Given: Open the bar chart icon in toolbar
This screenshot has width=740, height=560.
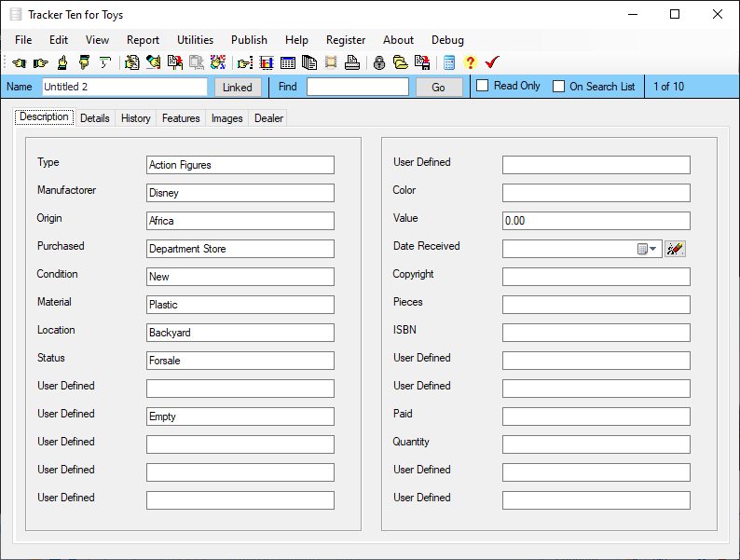Looking at the screenshot, I should tap(267, 62).
